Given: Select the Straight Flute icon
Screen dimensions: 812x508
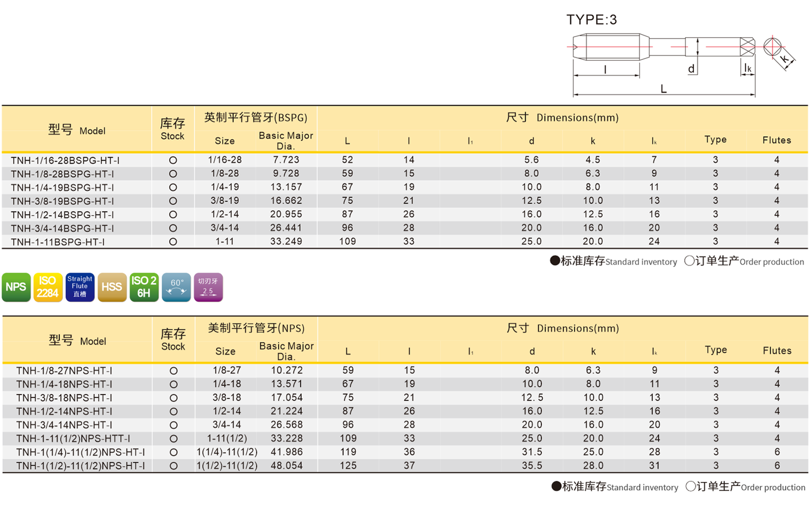Looking at the screenshot, I should 79,287.
